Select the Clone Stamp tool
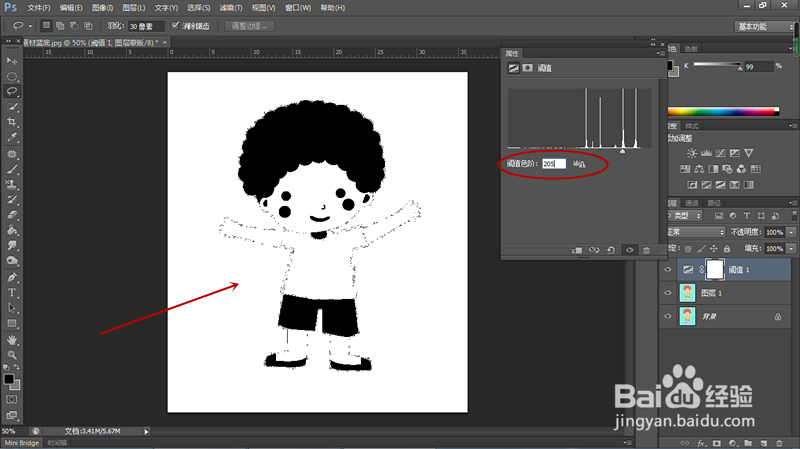The width and height of the screenshot is (800, 449). (x=12, y=184)
